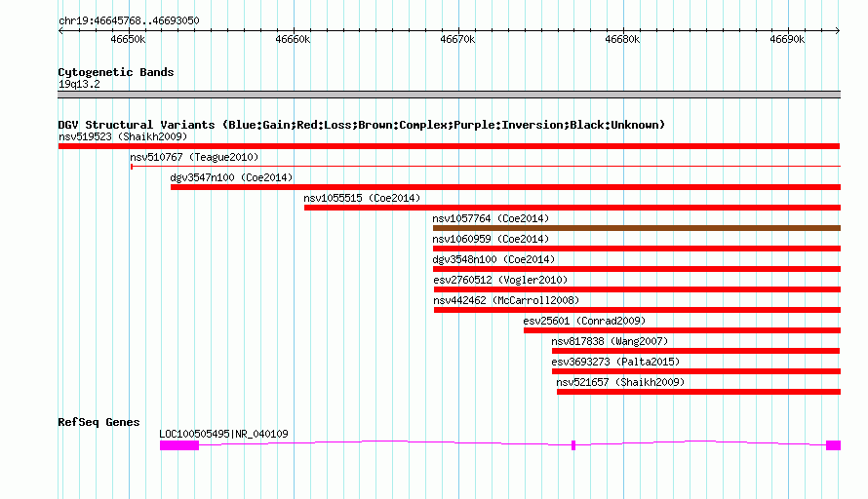868x499 pixels.
Task: Open nsv1060959 (Coe2014) label
Action: pyautogui.click(x=491, y=239)
